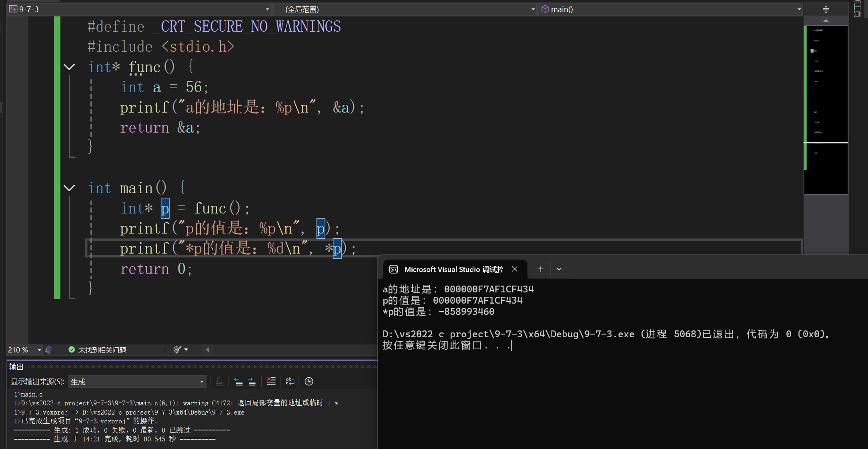The image size is (868, 449).
Task: Collapse the func() function block
Action: click(x=69, y=67)
